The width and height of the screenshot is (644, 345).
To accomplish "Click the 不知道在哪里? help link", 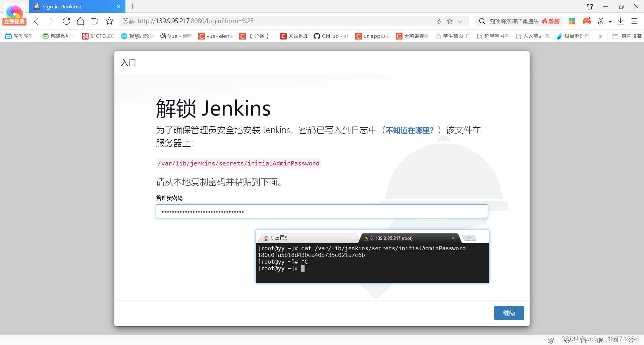I will tap(410, 130).
